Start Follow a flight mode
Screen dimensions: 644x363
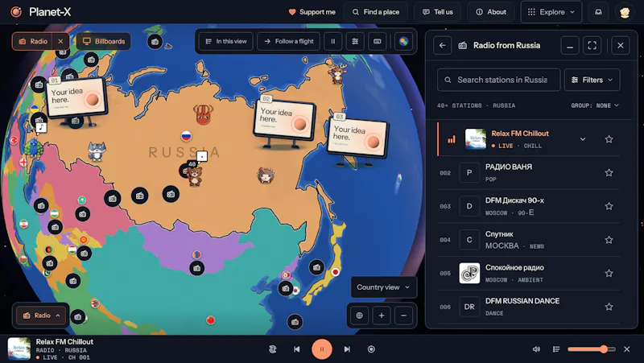(289, 41)
